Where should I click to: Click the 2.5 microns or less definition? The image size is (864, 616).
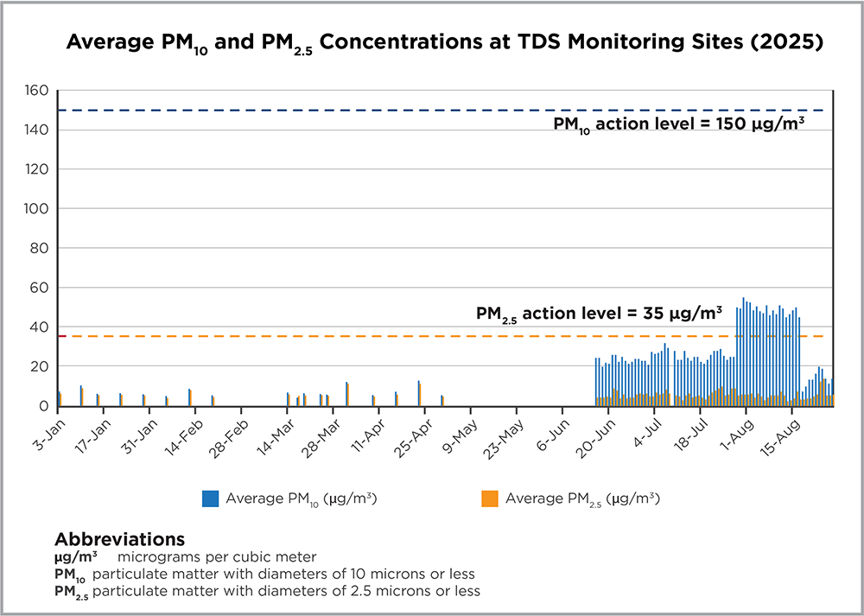tap(286, 592)
